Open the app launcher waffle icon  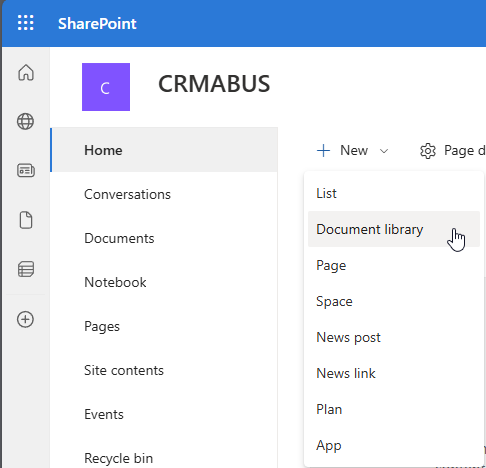[x=26, y=23]
